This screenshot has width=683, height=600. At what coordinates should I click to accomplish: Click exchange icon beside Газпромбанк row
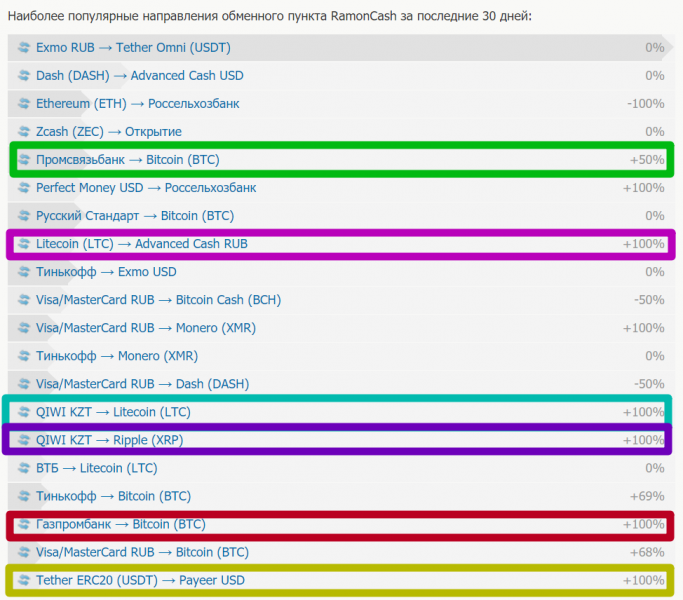coord(24,524)
